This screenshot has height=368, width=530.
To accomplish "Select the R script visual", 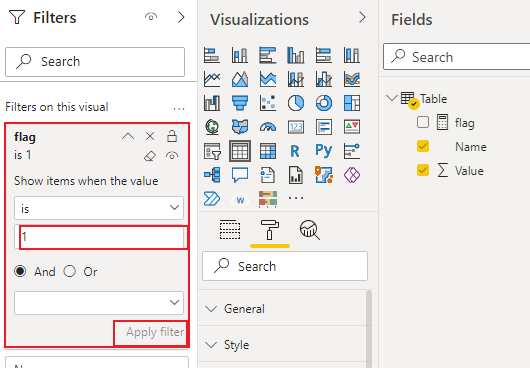I will (x=295, y=151).
